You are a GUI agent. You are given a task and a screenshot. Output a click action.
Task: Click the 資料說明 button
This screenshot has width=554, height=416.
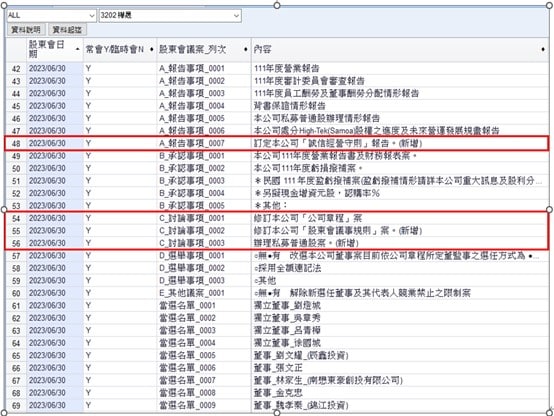click(26, 30)
